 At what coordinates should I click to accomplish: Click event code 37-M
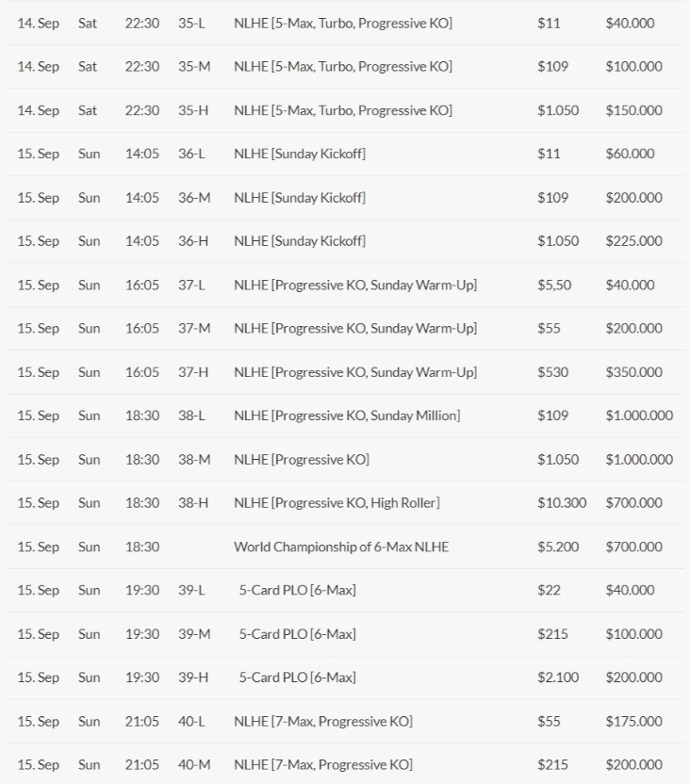coord(194,328)
